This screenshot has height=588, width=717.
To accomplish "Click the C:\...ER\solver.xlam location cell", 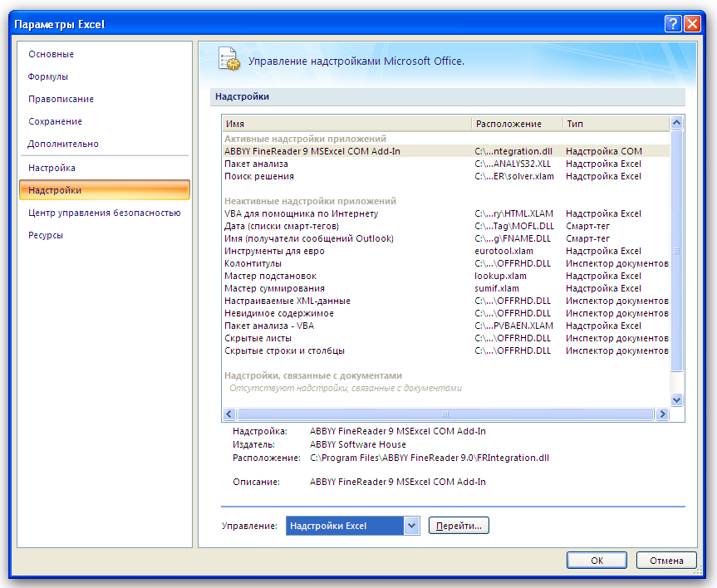I will (x=514, y=176).
